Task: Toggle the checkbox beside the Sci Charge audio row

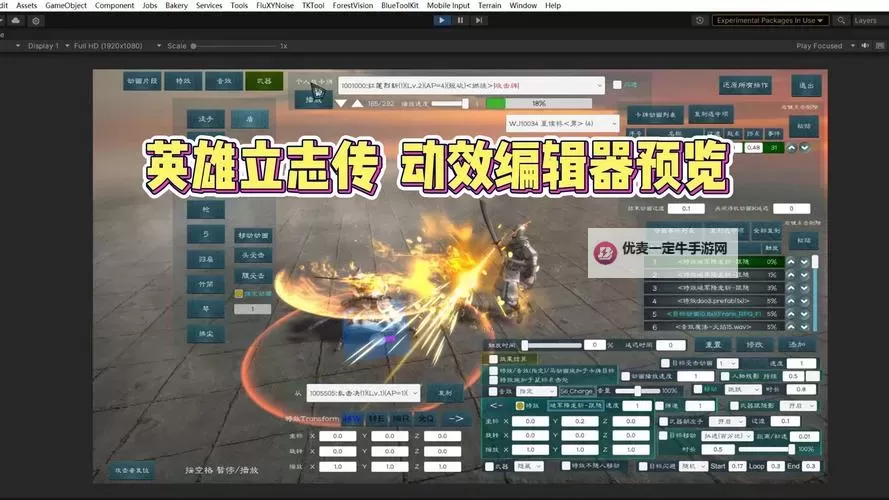Action: (x=493, y=391)
